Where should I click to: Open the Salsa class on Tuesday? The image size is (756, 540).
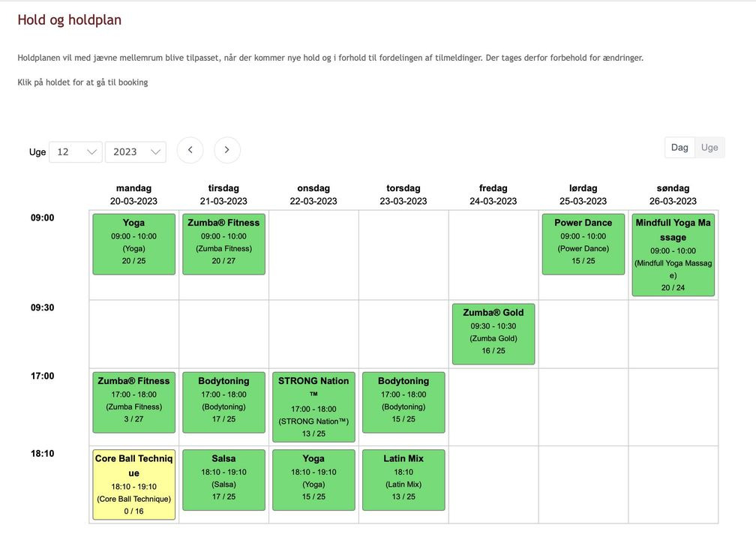[x=223, y=480]
